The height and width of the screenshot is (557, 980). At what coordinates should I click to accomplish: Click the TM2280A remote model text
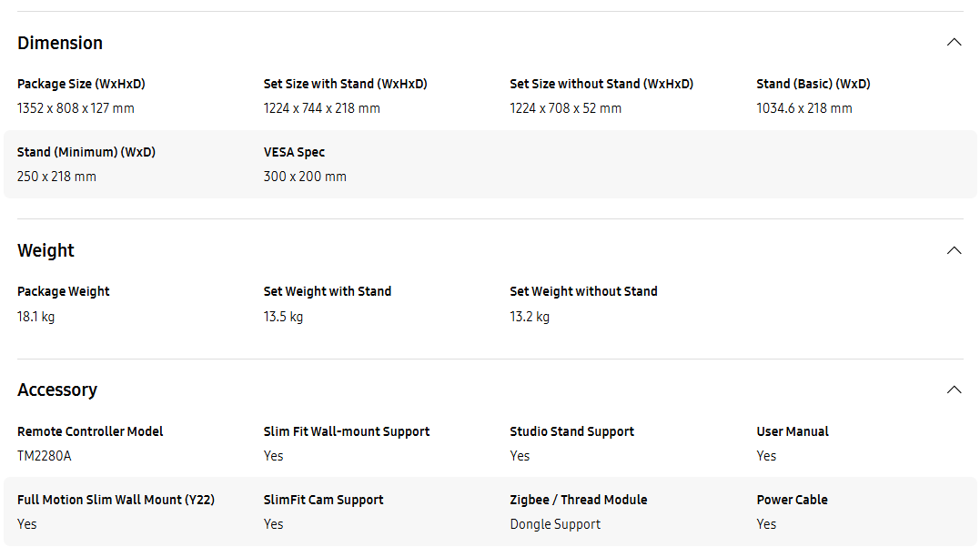[x=45, y=456]
